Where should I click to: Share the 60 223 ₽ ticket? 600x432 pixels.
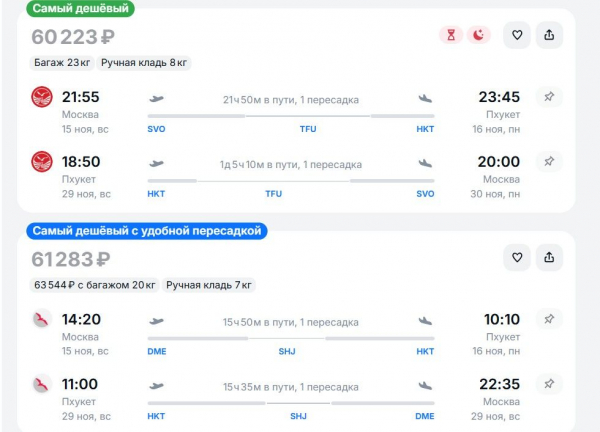coord(549,35)
